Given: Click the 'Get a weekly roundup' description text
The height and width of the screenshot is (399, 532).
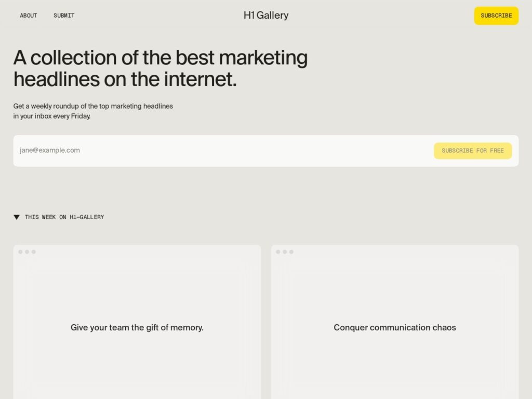Looking at the screenshot, I should tap(93, 111).
